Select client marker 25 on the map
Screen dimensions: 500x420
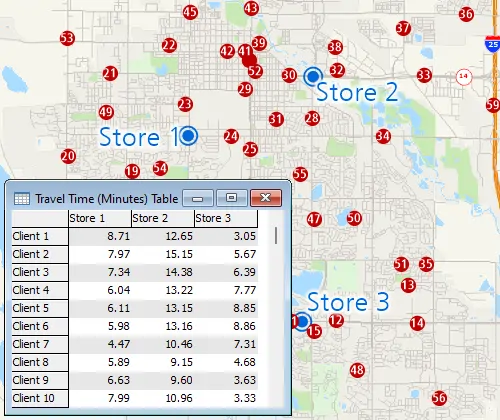pyautogui.click(x=250, y=149)
